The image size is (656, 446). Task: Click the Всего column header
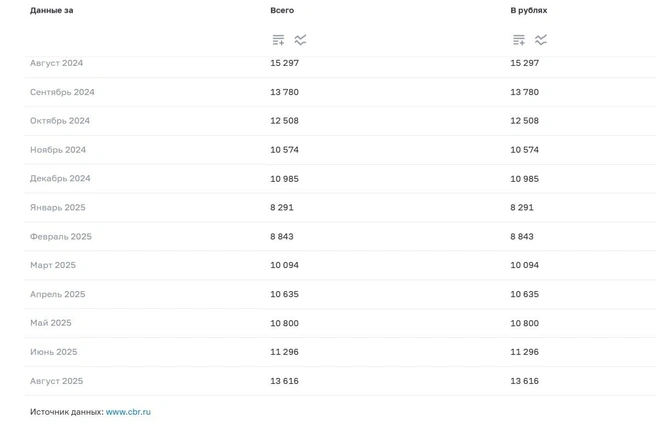tap(282, 10)
